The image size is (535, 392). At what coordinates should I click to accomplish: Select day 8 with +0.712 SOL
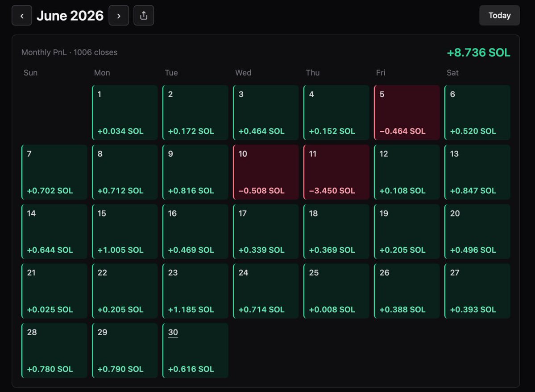[x=125, y=172]
